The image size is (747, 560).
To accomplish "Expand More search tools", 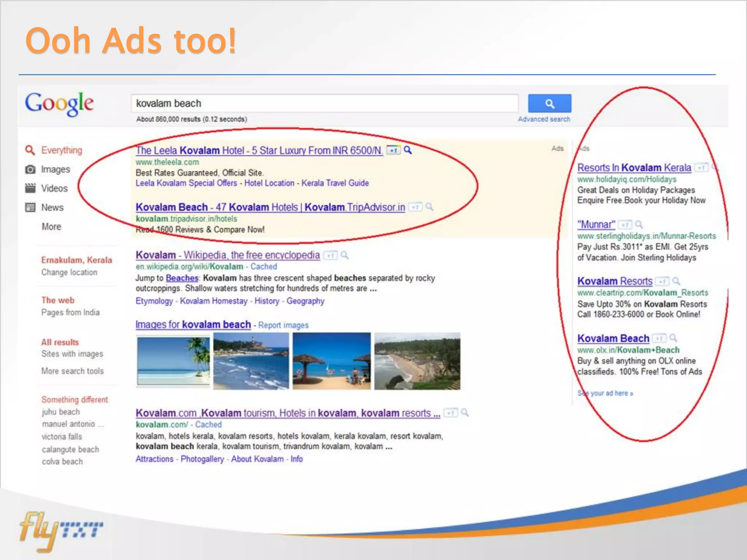I will point(72,371).
